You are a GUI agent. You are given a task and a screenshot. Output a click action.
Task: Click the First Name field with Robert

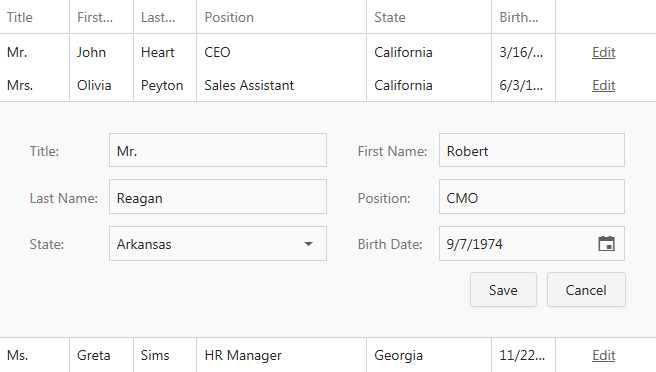pos(532,150)
